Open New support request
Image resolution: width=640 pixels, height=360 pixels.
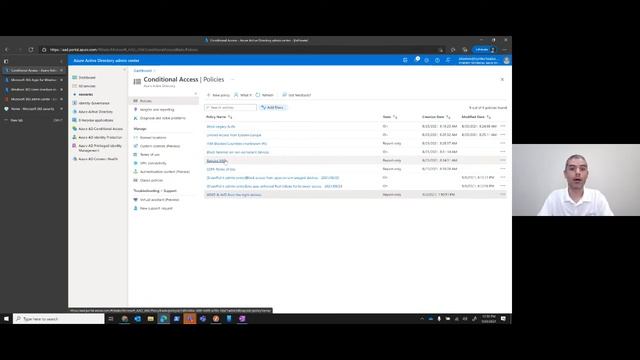coord(156,209)
